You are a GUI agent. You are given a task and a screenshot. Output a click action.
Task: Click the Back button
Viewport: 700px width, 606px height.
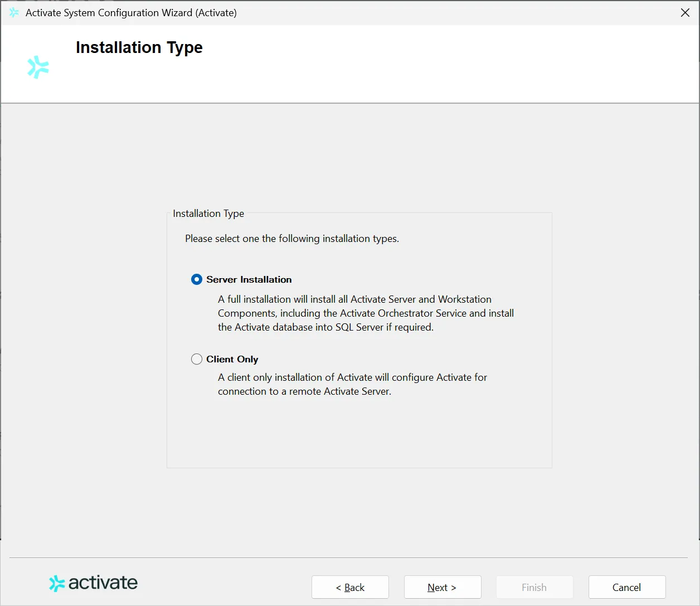coord(350,587)
